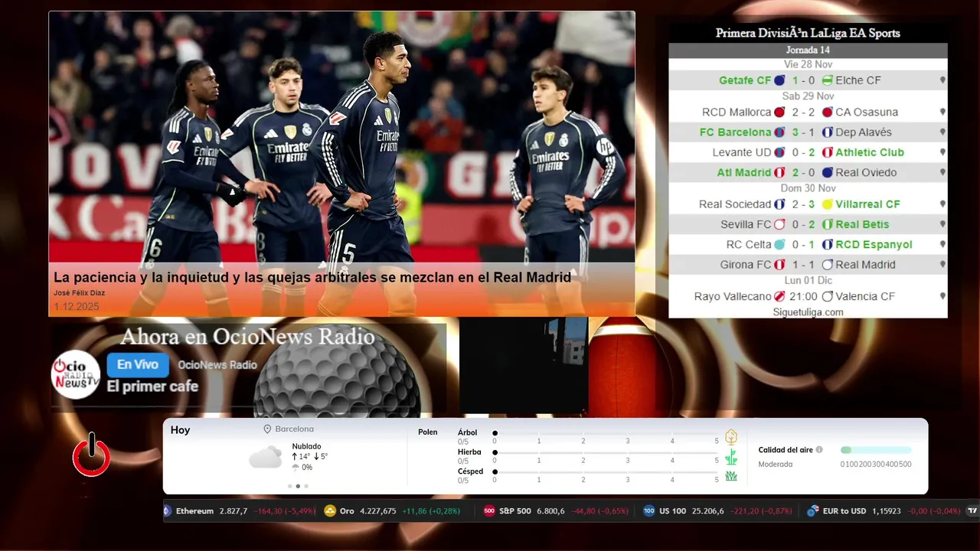Click the Primera División LaLiga EA Sports title
This screenshot has width=980, height=551.
coord(808,33)
